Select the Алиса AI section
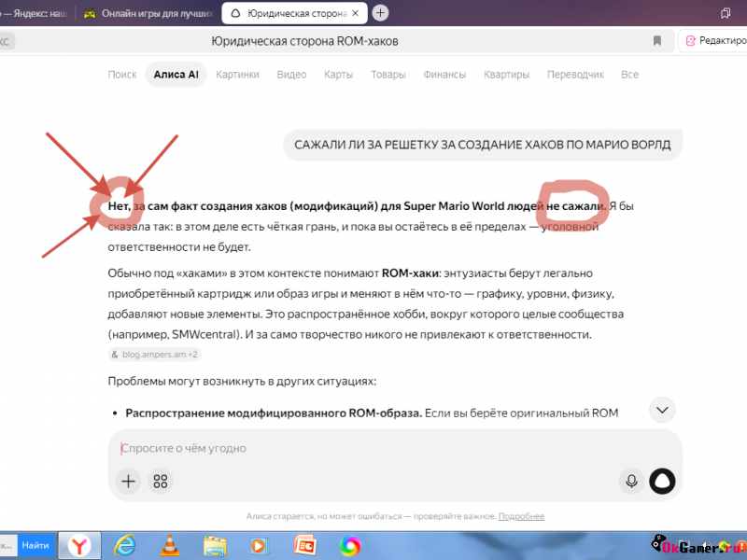747x560 pixels. point(176,75)
